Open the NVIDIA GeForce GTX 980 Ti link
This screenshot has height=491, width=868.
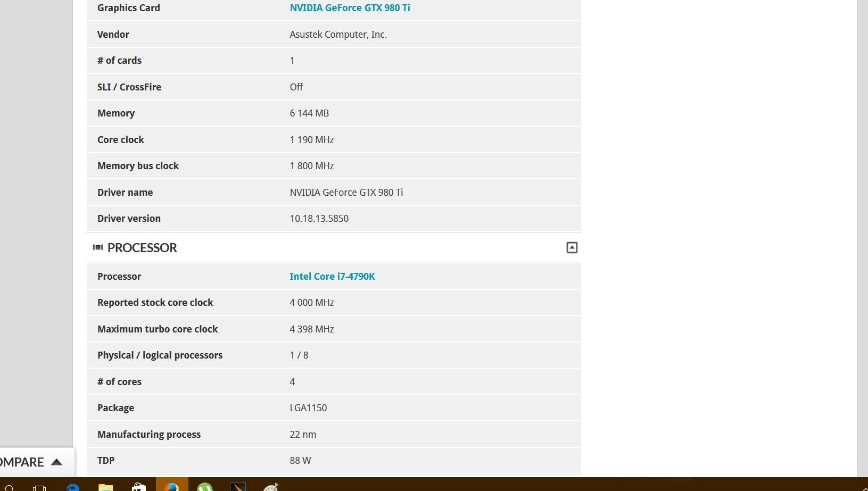click(x=350, y=8)
